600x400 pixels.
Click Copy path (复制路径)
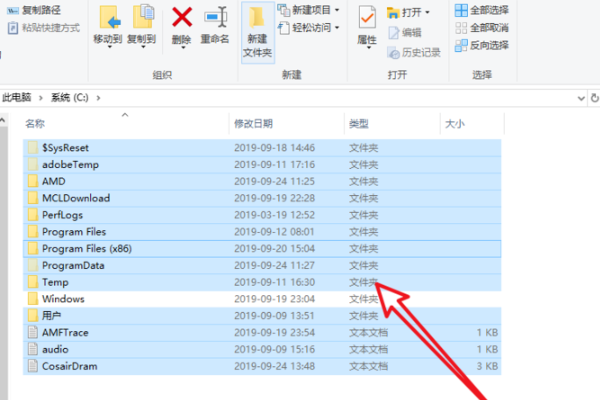(x=34, y=10)
